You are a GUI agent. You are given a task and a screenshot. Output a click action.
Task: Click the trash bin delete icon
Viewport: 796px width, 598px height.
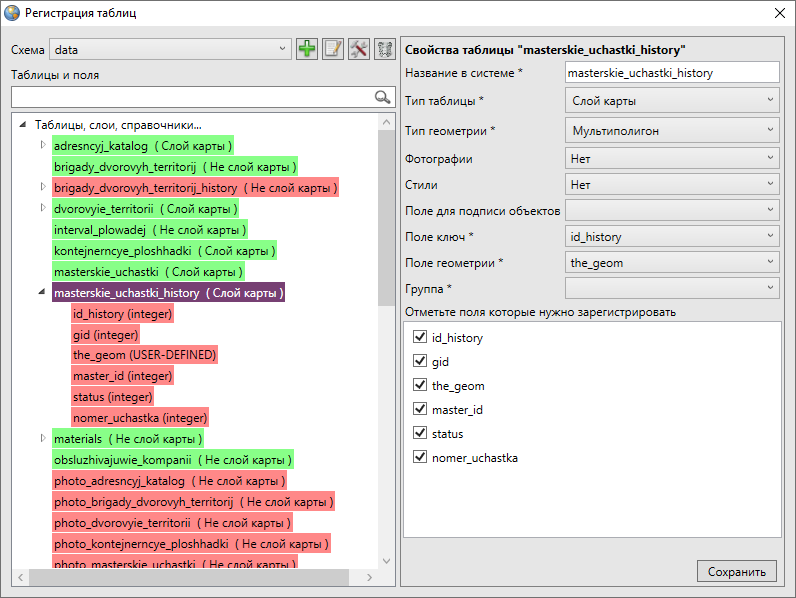tap(384, 49)
